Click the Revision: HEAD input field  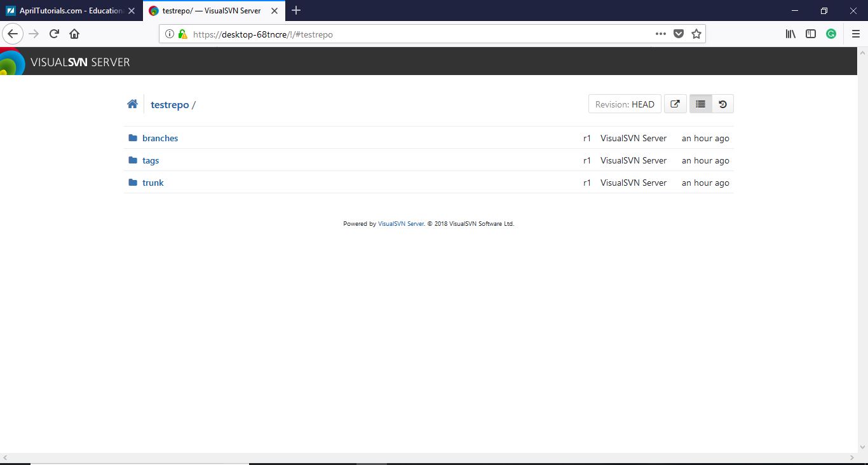[x=624, y=104]
